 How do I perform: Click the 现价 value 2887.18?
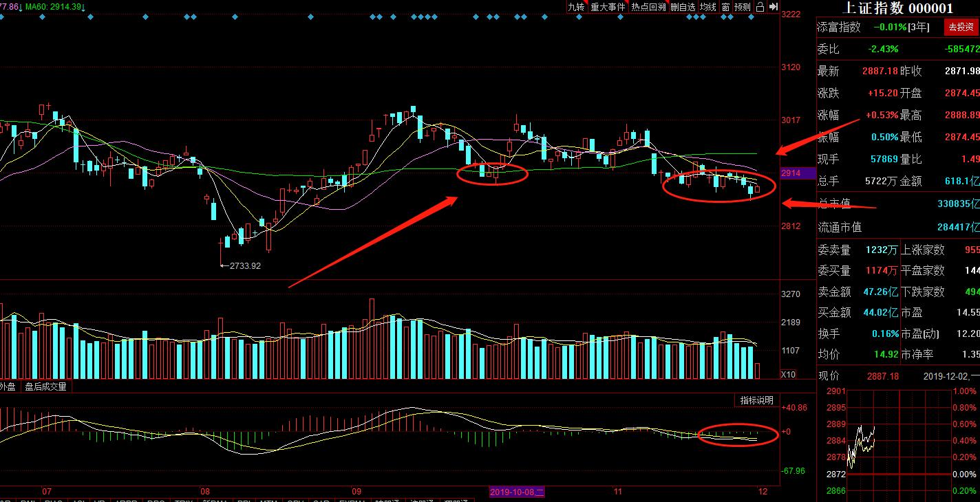coord(884,376)
